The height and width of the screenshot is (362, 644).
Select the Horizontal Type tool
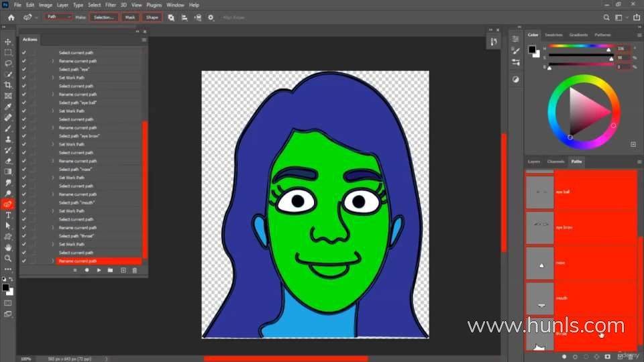click(8, 215)
